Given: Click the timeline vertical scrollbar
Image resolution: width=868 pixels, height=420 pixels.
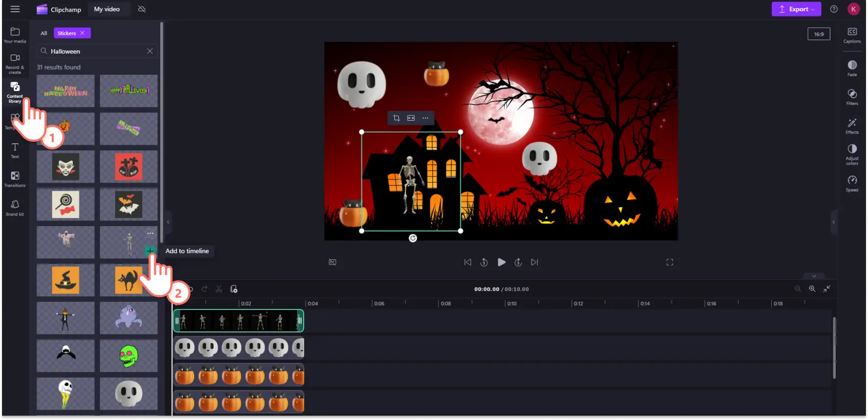Looking at the screenshot, I should [x=834, y=348].
